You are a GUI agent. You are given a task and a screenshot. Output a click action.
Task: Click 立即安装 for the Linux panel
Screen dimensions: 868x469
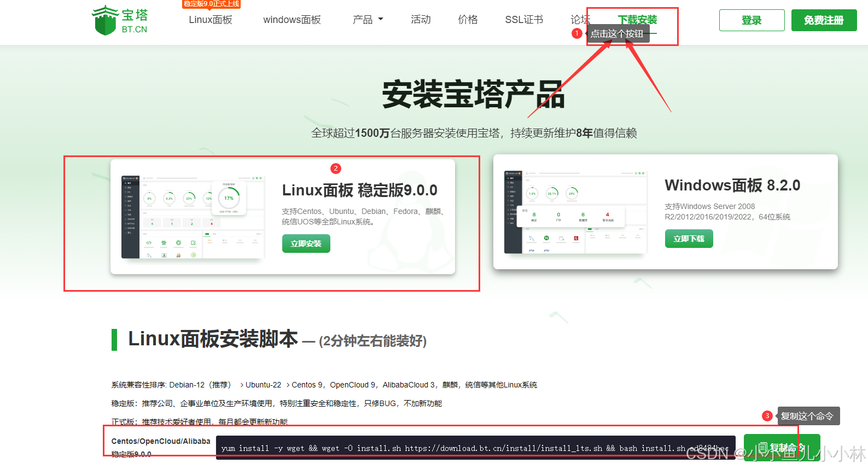(306, 244)
